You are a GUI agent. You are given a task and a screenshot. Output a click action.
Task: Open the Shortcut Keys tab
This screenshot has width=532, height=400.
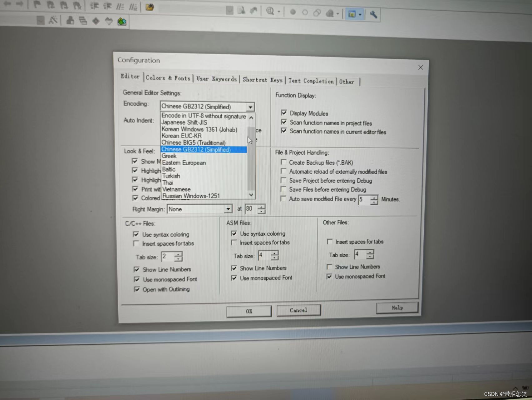[x=263, y=80]
